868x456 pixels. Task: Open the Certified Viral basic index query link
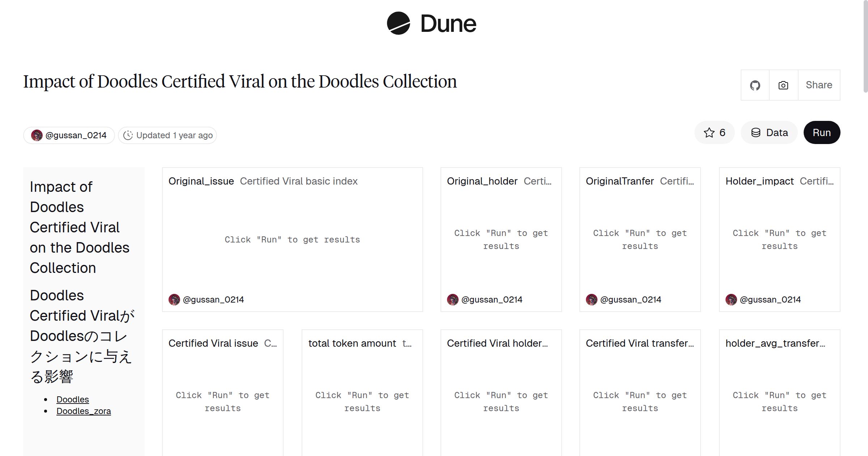tap(299, 181)
